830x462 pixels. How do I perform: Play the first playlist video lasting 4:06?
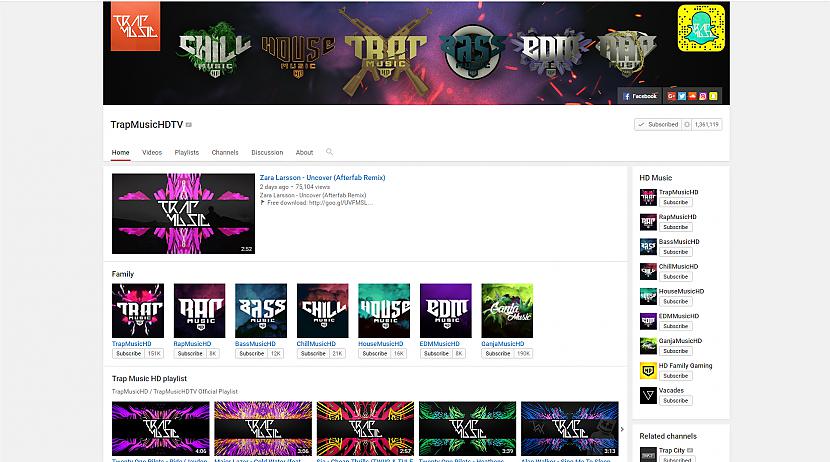pos(160,429)
